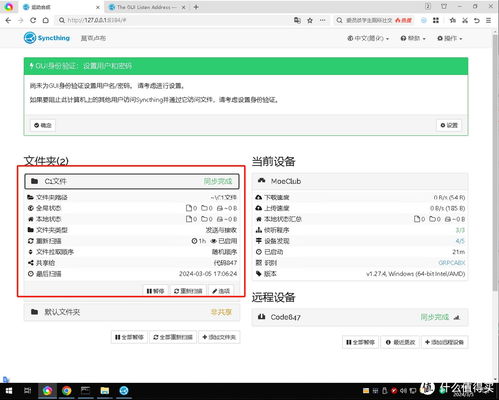This screenshot has width=499, height=400.
Task: Open browser home page icon
Action: tap(46, 20)
